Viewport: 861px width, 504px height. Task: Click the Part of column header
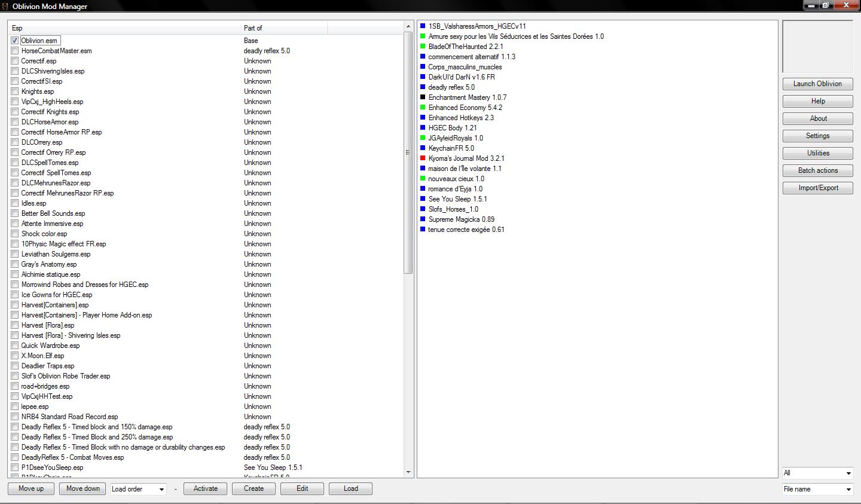click(x=283, y=28)
